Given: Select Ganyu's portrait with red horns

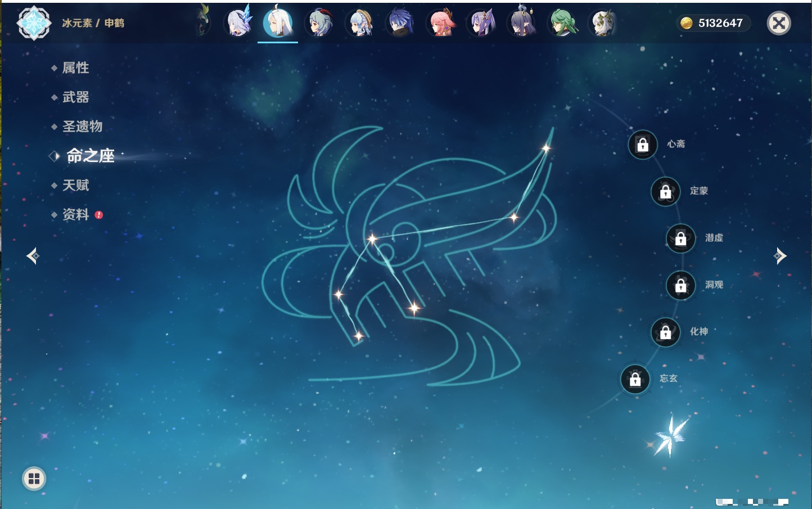Looking at the screenshot, I should [x=319, y=24].
